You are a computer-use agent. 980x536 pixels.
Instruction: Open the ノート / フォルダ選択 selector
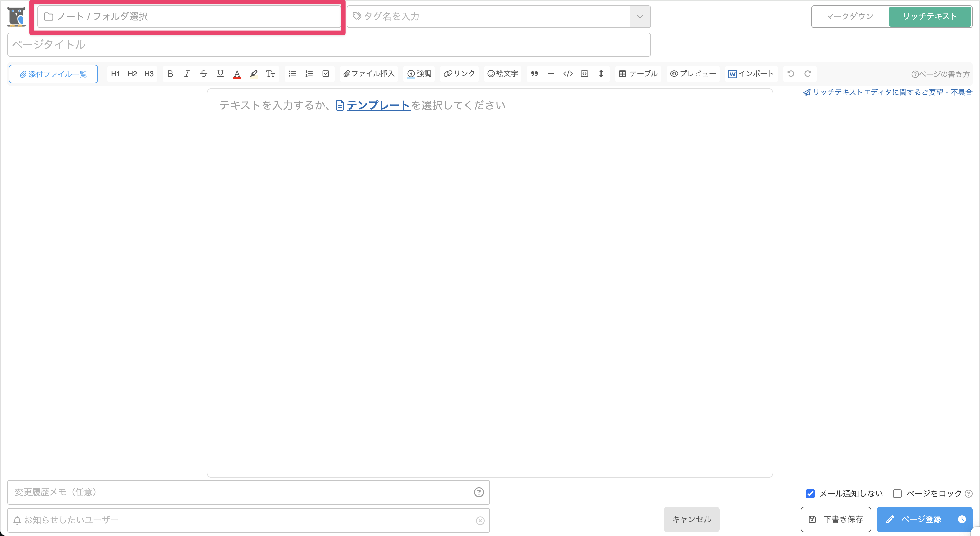[x=188, y=17]
